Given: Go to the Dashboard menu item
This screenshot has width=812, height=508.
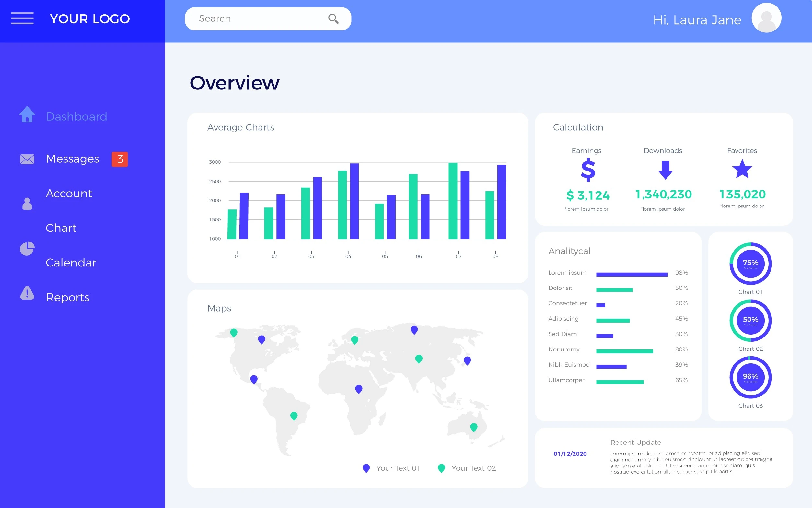Looking at the screenshot, I should click(76, 117).
